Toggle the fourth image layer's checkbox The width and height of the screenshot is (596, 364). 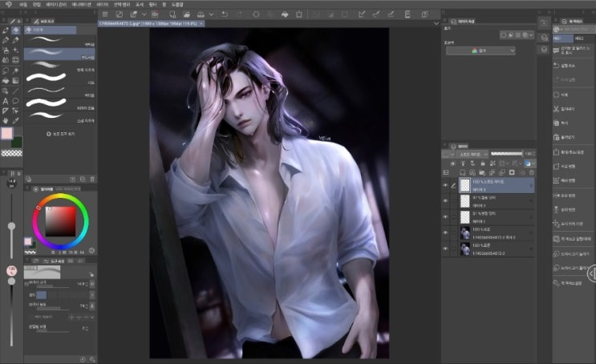coord(453,233)
